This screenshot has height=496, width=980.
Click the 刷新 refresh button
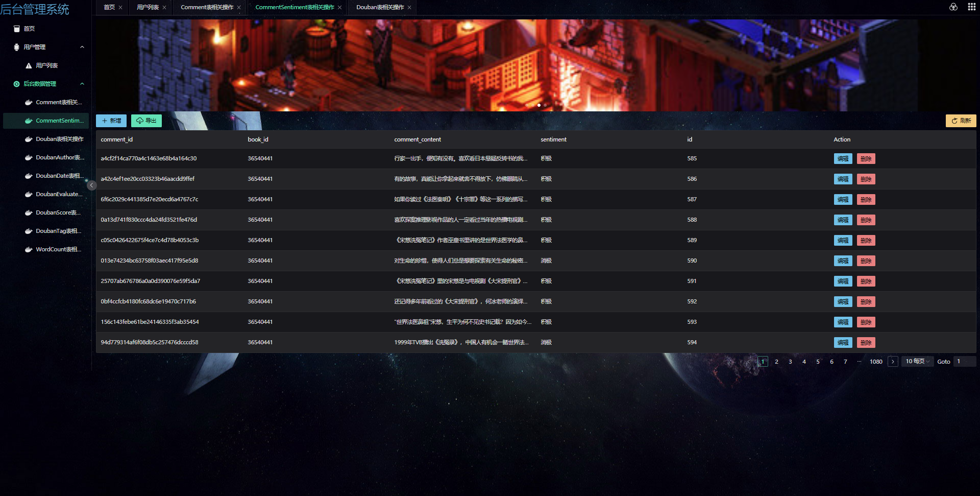tap(961, 121)
